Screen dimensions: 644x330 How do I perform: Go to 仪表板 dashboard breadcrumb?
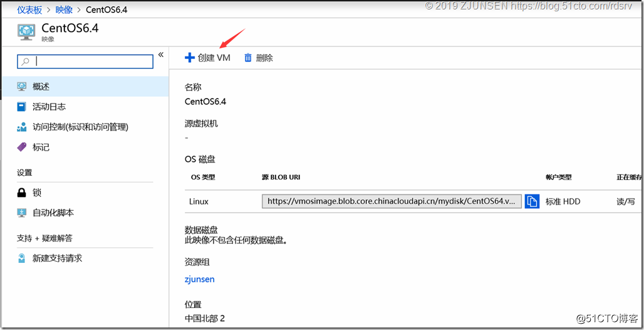tap(29, 10)
